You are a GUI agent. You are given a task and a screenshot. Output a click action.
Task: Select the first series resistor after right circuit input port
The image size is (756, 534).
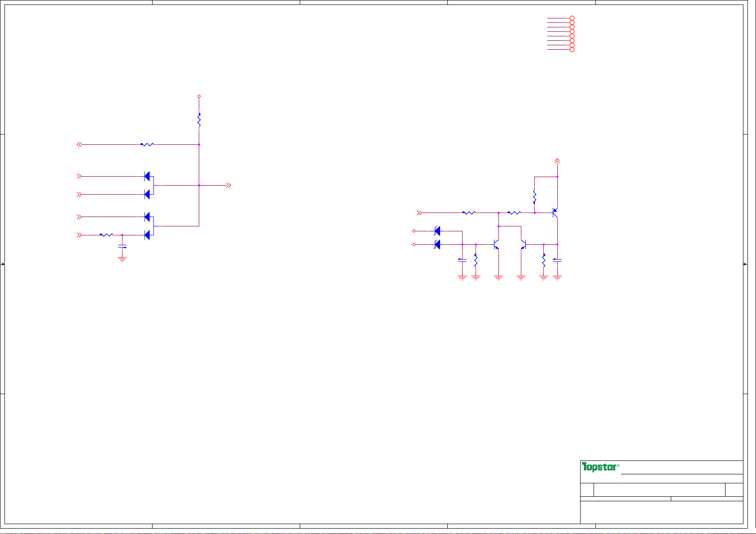point(469,213)
